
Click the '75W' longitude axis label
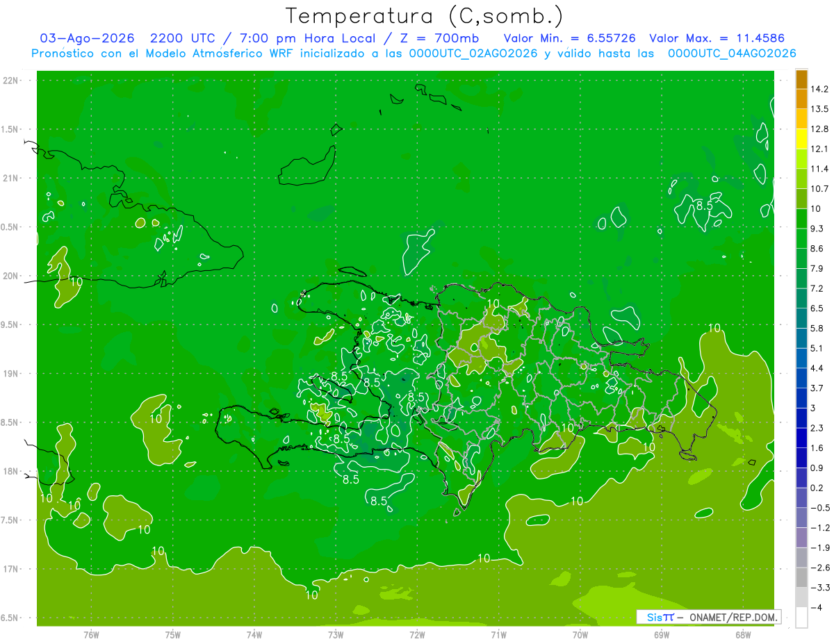coord(173,634)
